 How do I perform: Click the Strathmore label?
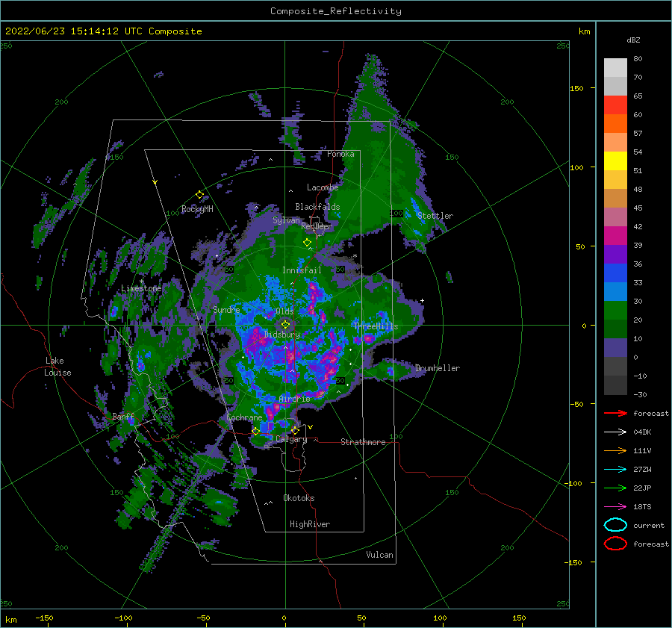tap(363, 442)
